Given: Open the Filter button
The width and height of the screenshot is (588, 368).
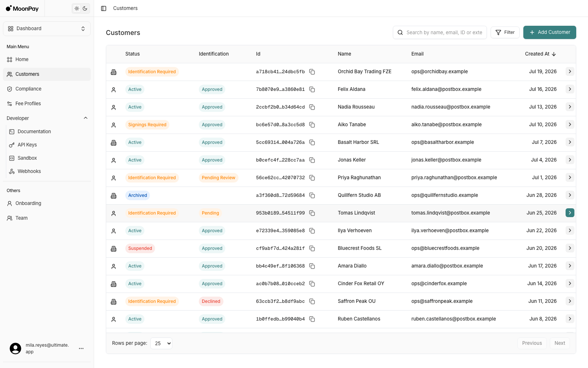Looking at the screenshot, I should click(505, 32).
